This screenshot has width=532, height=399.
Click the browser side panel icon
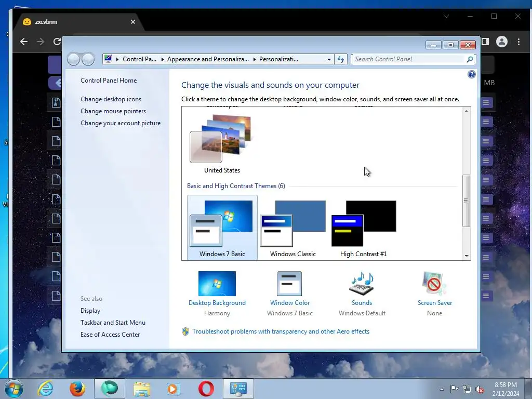click(x=485, y=42)
